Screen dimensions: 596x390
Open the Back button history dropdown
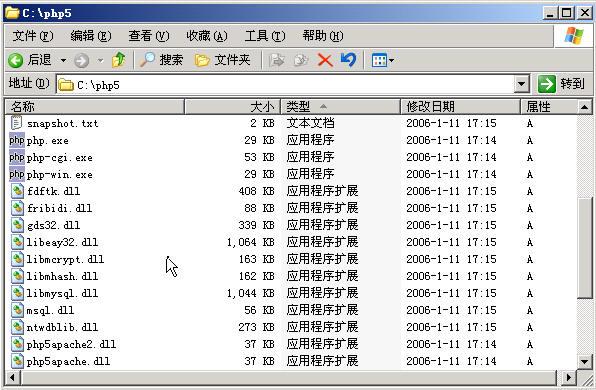(63, 60)
